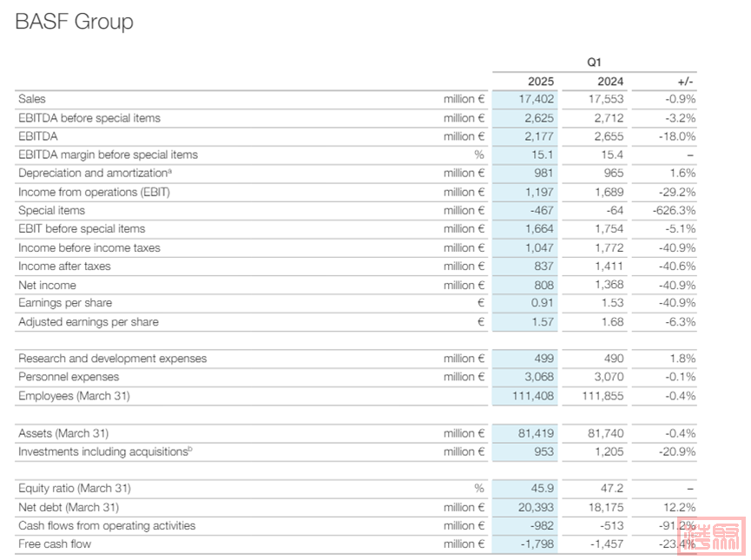
Task: Click the "Net income" row label
Action: 47,285
